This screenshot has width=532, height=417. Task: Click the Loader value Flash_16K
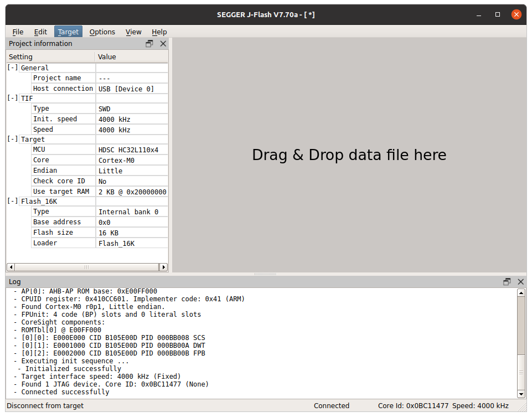click(116, 244)
